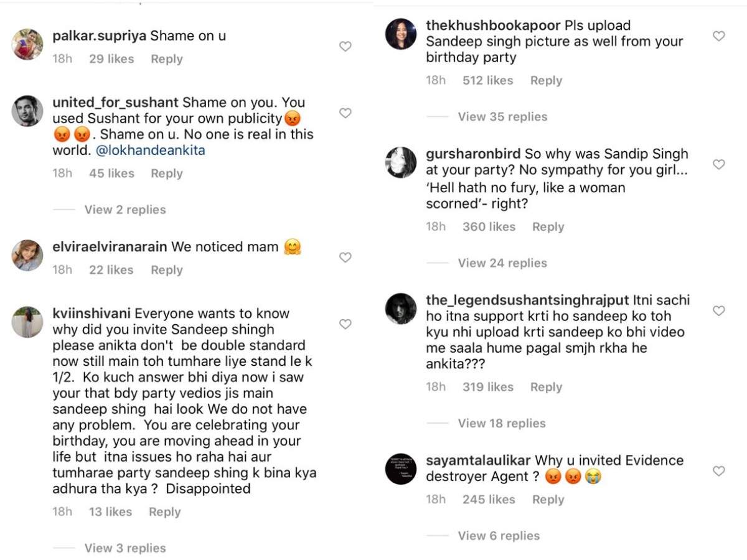Tap the heart beside gursharonbird's comment

click(x=718, y=164)
